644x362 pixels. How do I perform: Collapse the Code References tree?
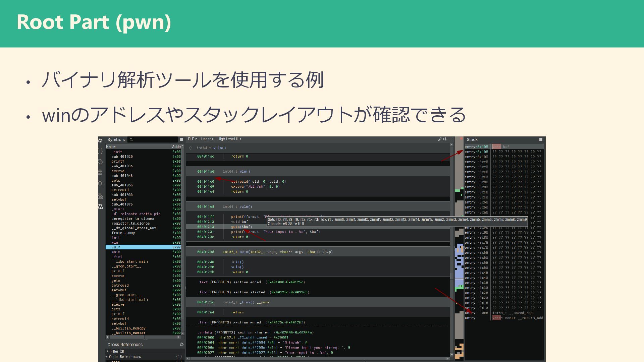point(107,357)
